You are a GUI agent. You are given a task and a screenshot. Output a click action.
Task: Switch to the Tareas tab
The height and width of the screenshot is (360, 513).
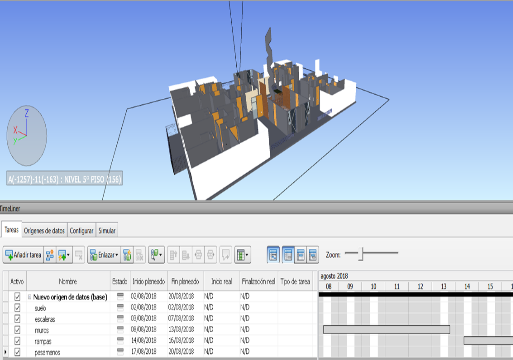coord(11,230)
